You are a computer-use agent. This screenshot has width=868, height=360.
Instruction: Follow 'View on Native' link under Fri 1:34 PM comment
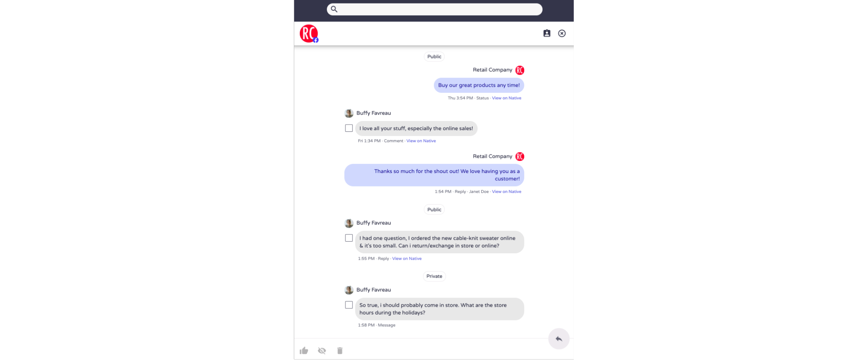(x=421, y=141)
